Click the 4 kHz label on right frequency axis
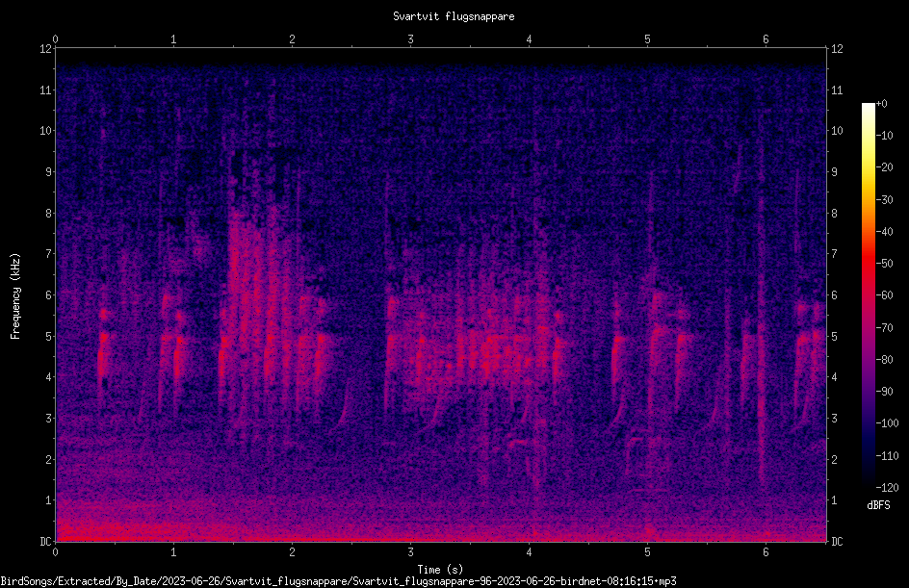The height and width of the screenshot is (588, 909). [834, 377]
